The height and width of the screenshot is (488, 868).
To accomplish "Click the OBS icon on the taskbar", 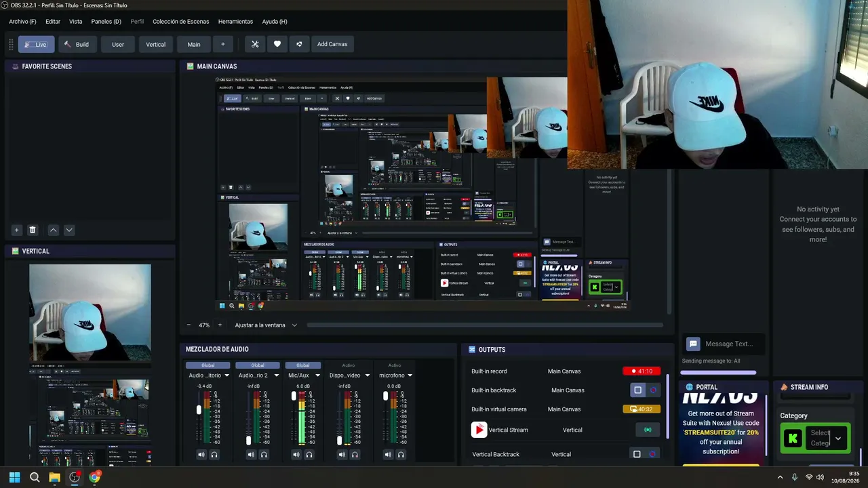I will [75, 477].
